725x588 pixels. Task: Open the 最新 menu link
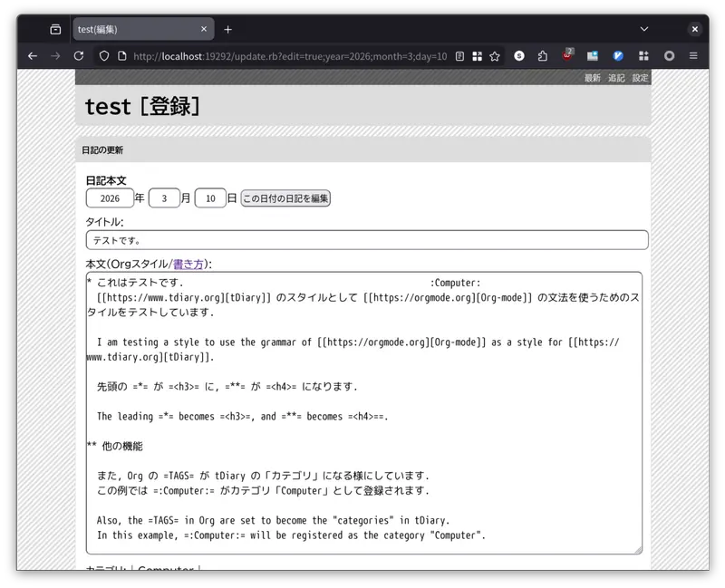click(593, 78)
